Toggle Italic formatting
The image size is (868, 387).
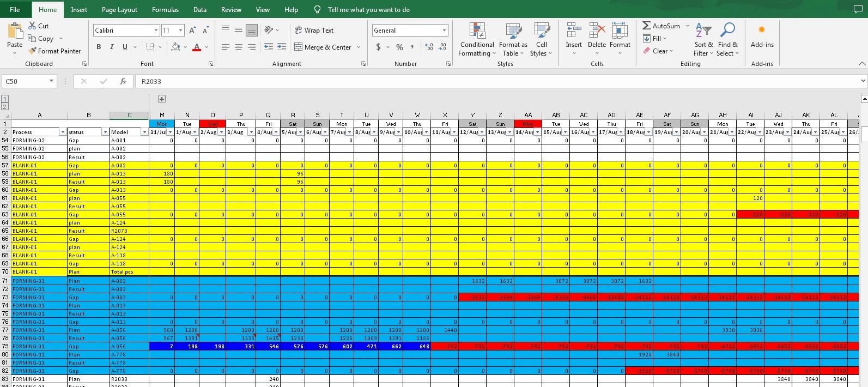pyautogui.click(x=112, y=47)
